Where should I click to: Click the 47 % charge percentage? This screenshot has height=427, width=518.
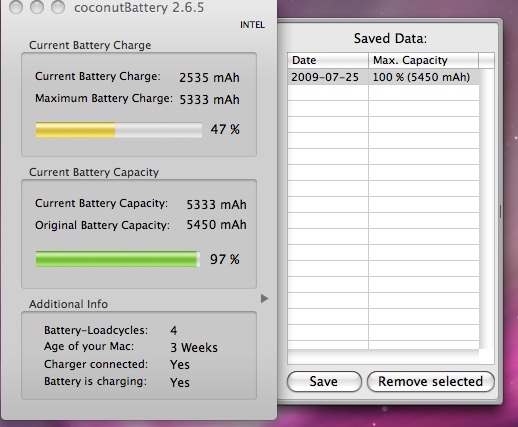[x=225, y=129]
